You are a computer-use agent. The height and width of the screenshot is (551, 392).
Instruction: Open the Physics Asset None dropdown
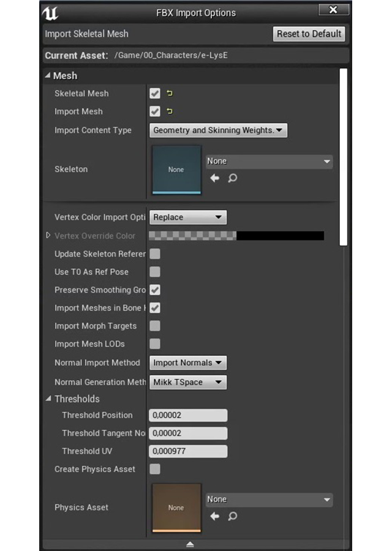(x=269, y=500)
